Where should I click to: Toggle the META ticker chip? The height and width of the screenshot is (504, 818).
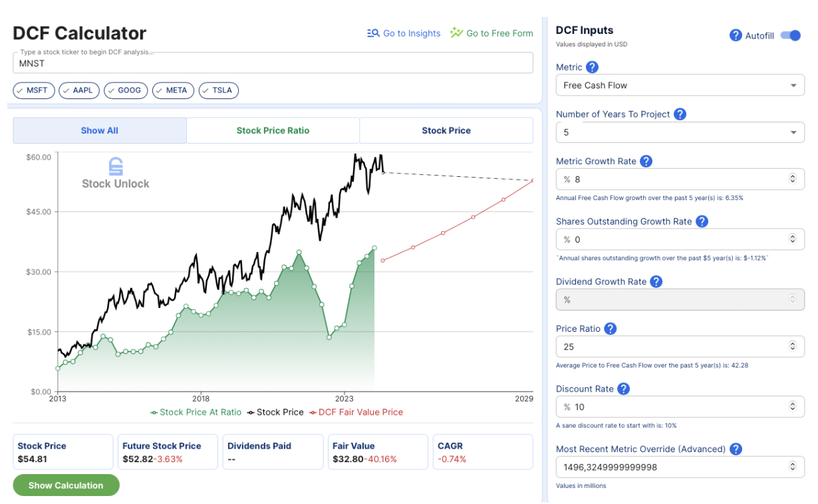173,90
